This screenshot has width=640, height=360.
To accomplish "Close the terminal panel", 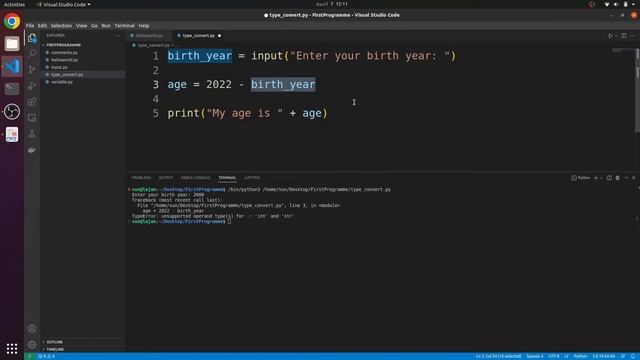I will tap(634, 178).
